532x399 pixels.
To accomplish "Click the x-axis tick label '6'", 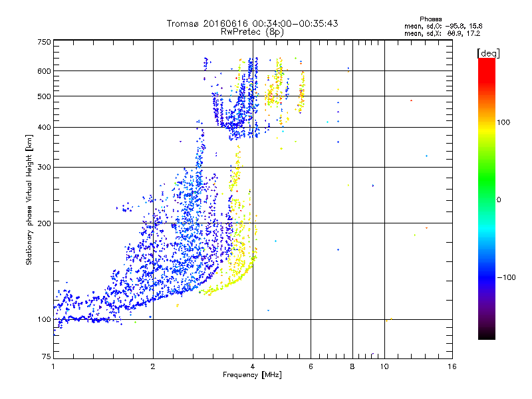I will click(311, 366).
